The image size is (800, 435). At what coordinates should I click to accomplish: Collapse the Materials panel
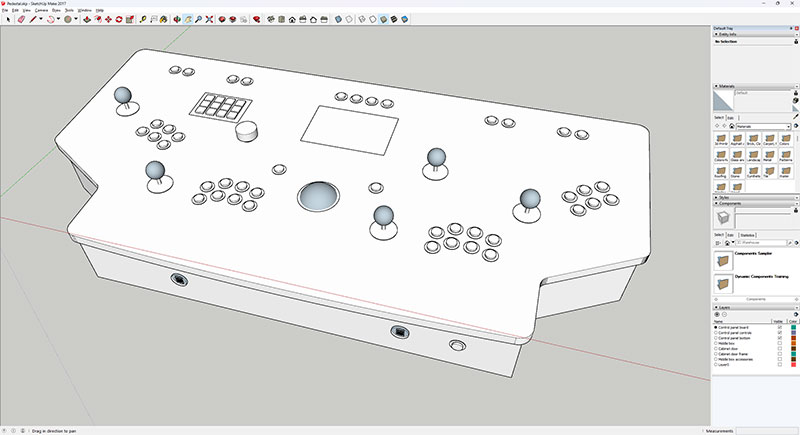coord(716,86)
